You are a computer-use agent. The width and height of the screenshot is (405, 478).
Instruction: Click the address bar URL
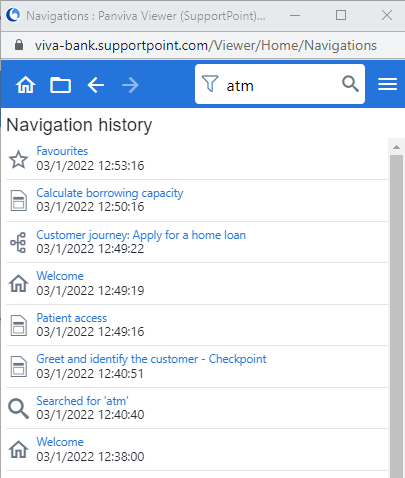point(206,46)
